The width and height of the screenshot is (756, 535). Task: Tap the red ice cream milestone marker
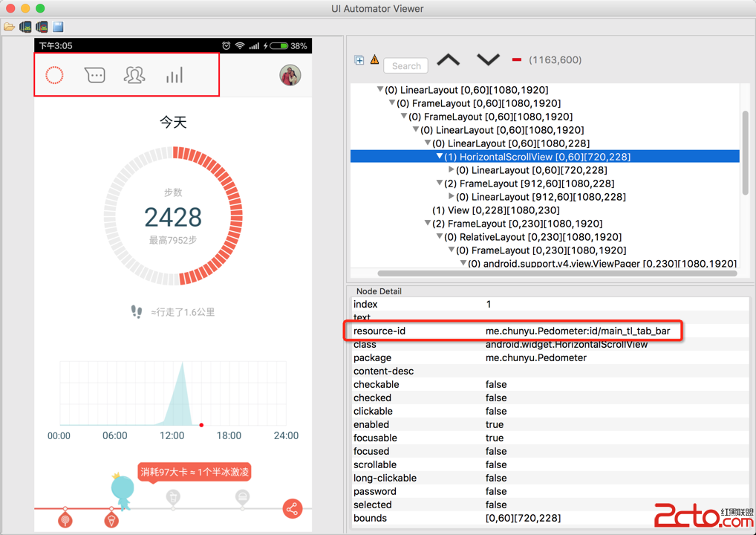click(x=111, y=519)
